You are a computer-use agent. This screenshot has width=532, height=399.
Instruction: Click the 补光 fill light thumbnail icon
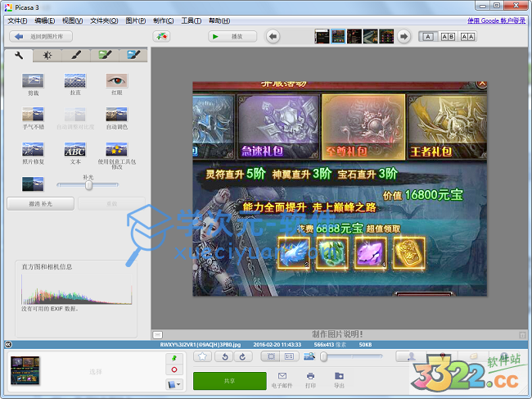(x=33, y=184)
